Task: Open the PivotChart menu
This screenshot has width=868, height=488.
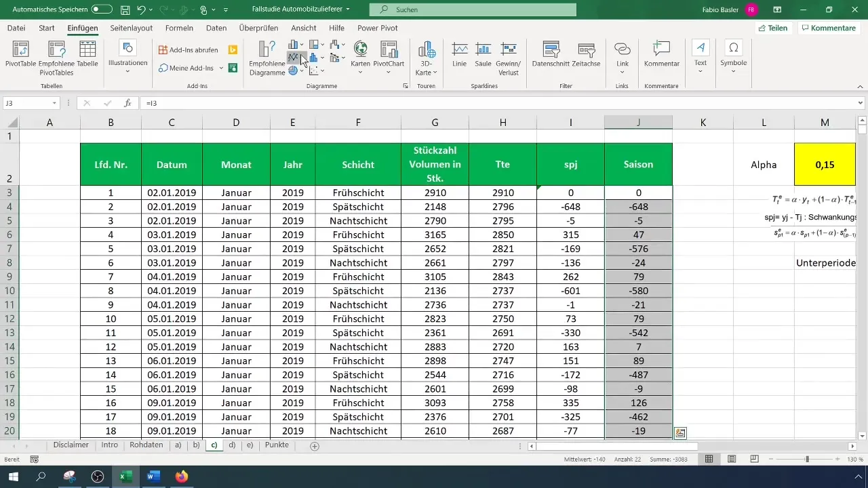Action: [389, 58]
